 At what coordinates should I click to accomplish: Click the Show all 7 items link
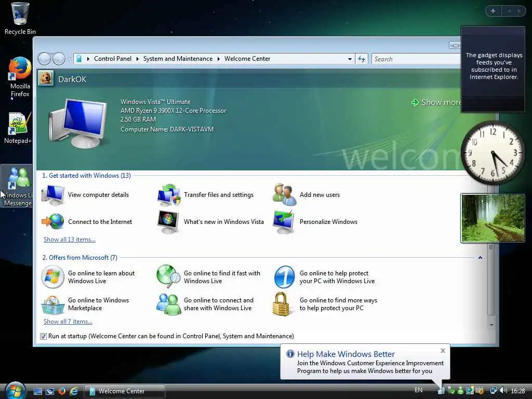click(x=68, y=322)
